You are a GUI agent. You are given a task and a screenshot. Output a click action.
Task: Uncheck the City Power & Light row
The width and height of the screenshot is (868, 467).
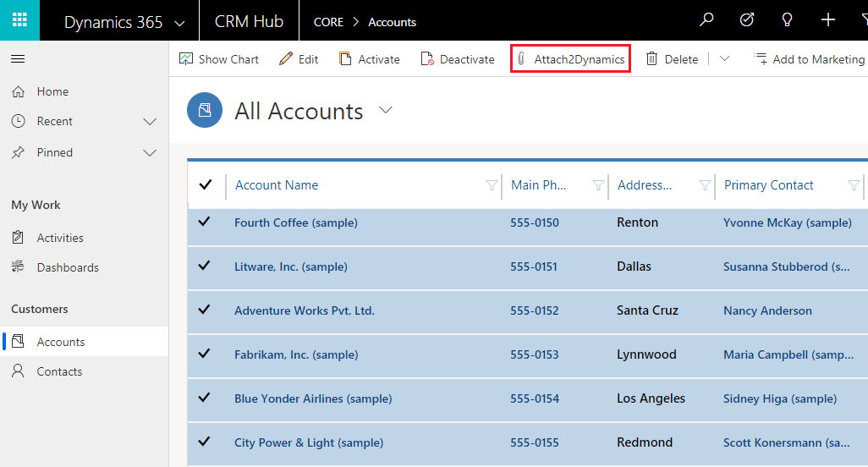[x=204, y=442]
